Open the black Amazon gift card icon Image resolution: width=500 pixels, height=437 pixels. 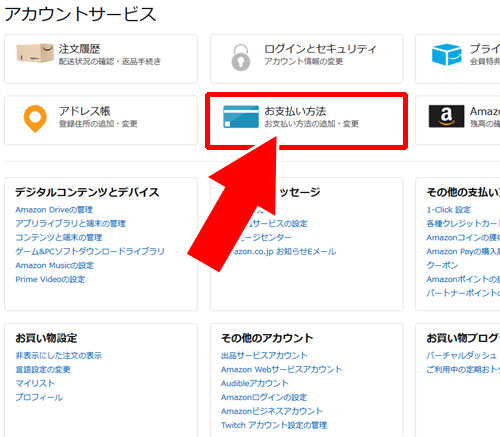point(446,116)
